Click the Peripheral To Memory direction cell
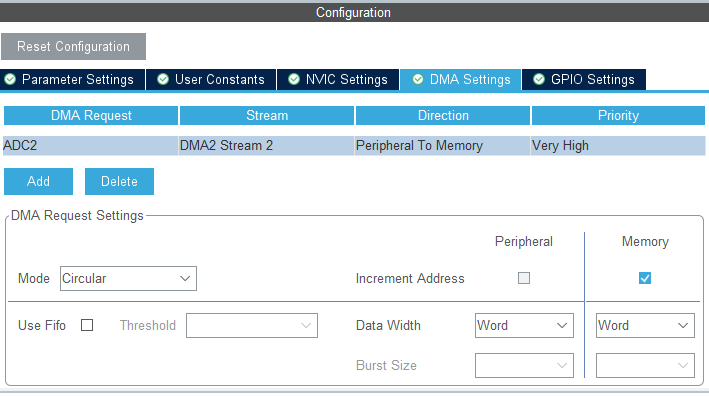 (442, 146)
